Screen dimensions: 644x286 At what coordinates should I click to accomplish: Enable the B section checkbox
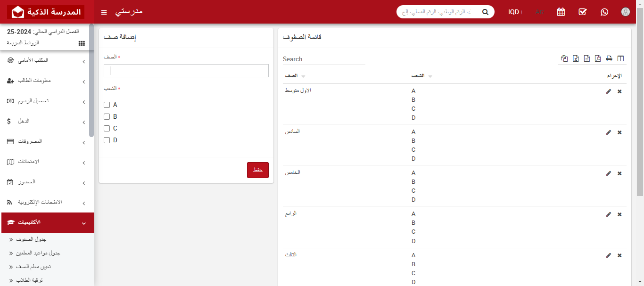pos(107,116)
